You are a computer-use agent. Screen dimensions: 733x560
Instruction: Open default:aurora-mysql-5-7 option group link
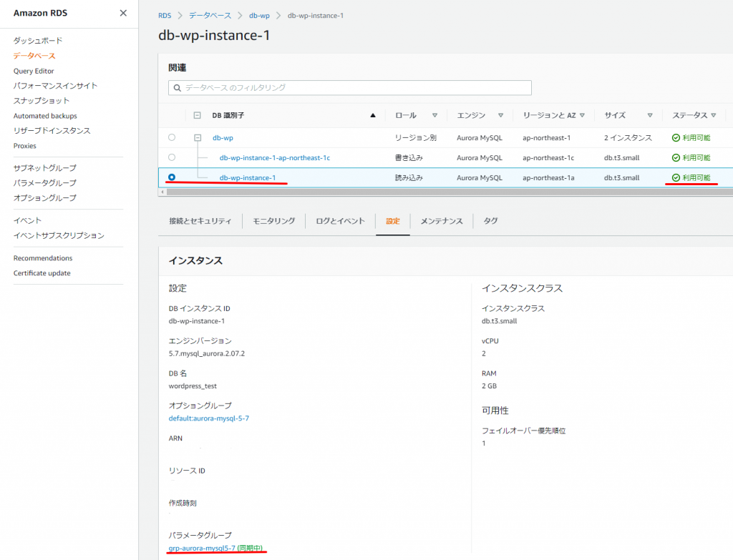[208, 418]
